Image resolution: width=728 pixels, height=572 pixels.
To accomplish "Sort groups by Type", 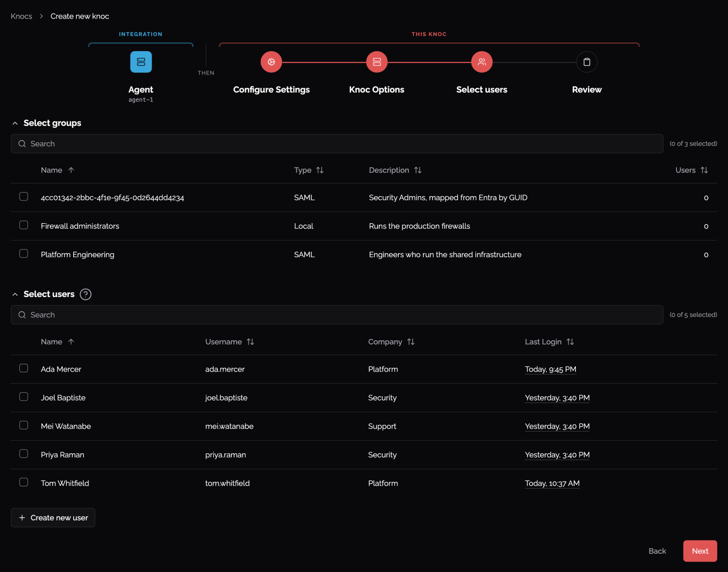I will coord(320,170).
